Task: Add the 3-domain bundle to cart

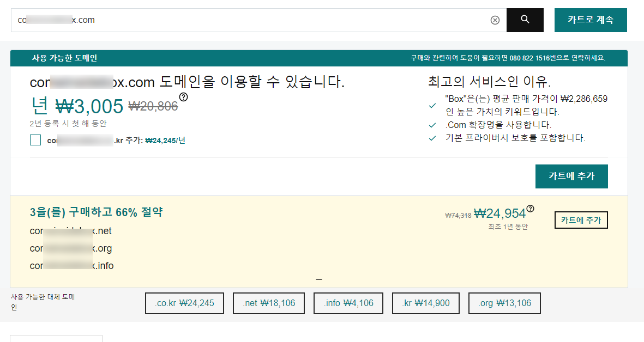Action: (x=581, y=220)
